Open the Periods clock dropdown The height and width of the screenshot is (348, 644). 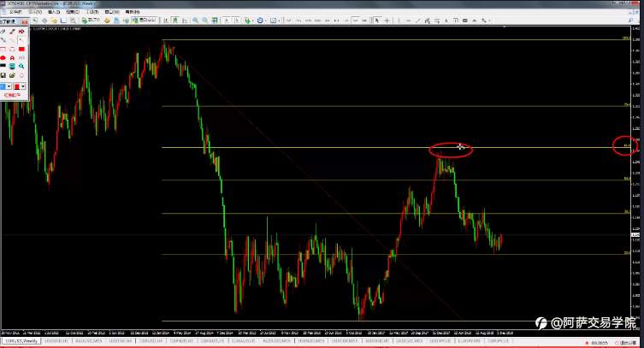click(x=261, y=21)
